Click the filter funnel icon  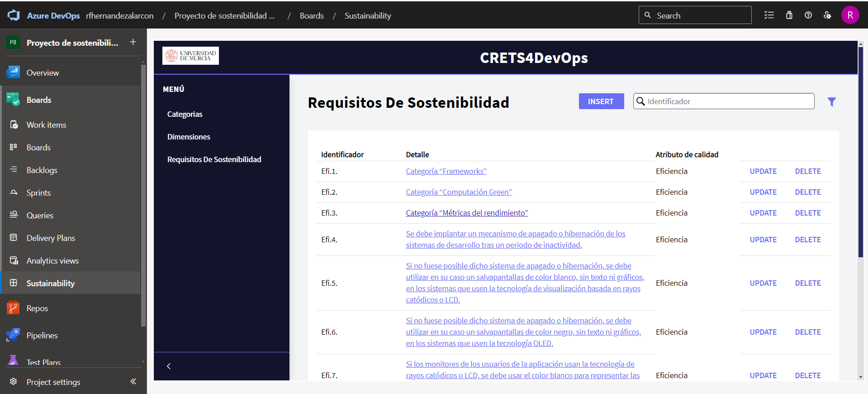831,102
